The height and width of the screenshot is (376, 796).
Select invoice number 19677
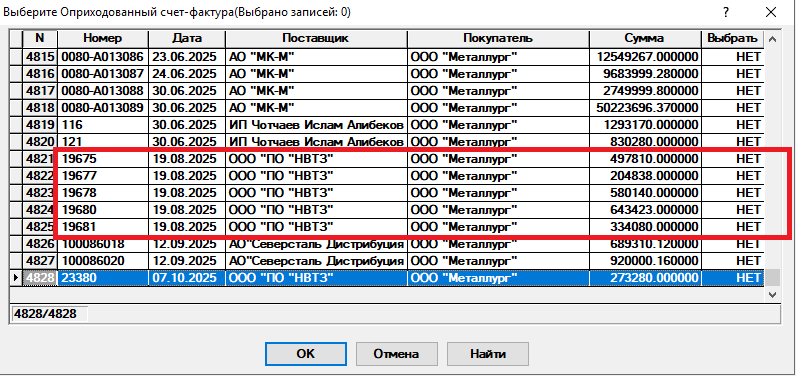(103, 176)
